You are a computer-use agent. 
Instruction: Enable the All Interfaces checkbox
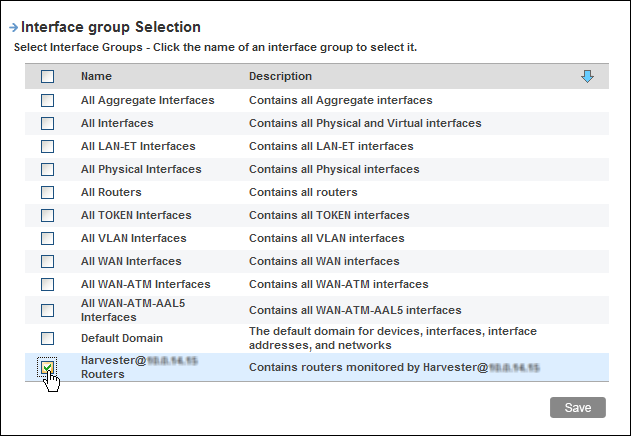tap(48, 124)
